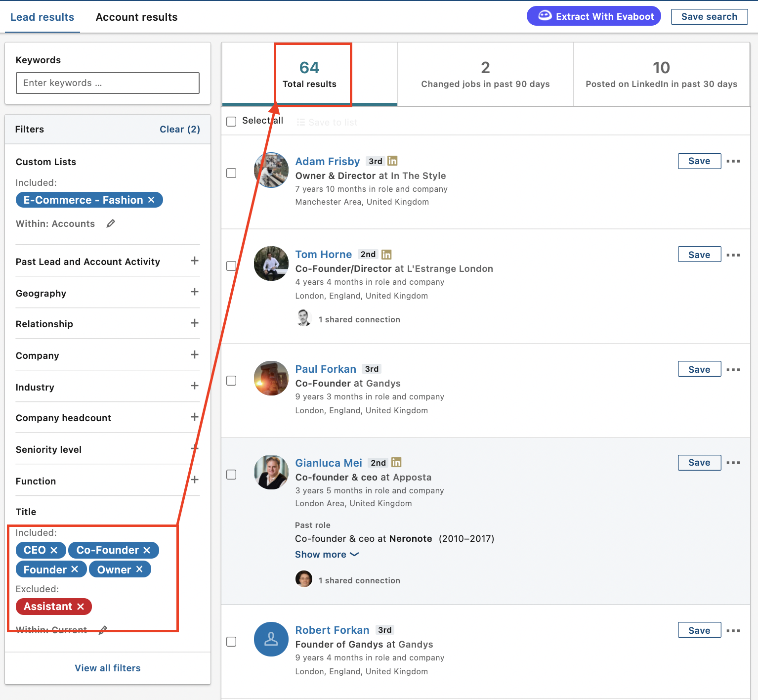This screenshot has height=700, width=758.
Task: Open Adam Frisby's profile name link
Action: [328, 161]
